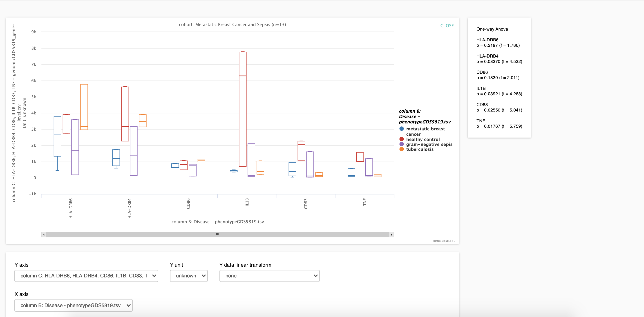Toggle gram-negative sepsis legend marker
Viewport: 644px width, 317px height.
pos(402,144)
